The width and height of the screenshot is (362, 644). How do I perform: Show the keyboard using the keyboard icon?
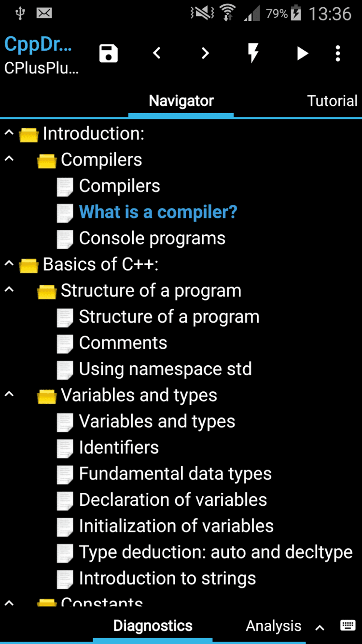pyautogui.click(x=348, y=625)
